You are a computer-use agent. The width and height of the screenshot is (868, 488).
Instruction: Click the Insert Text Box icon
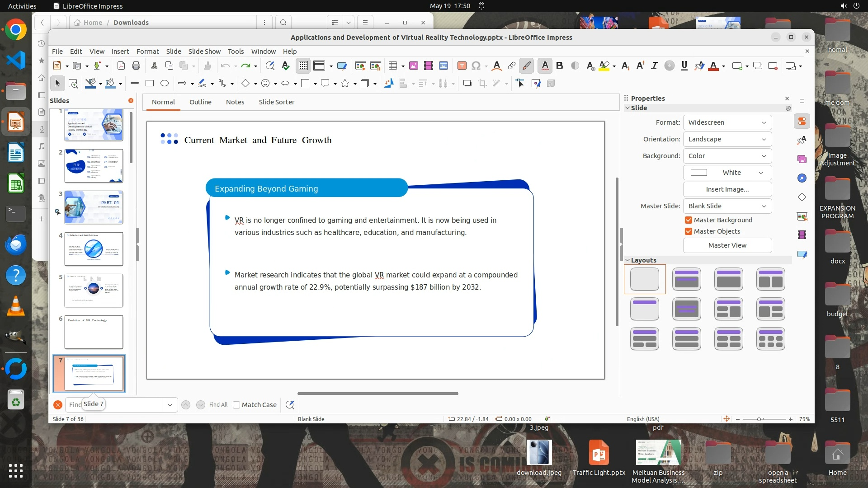tap(462, 66)
